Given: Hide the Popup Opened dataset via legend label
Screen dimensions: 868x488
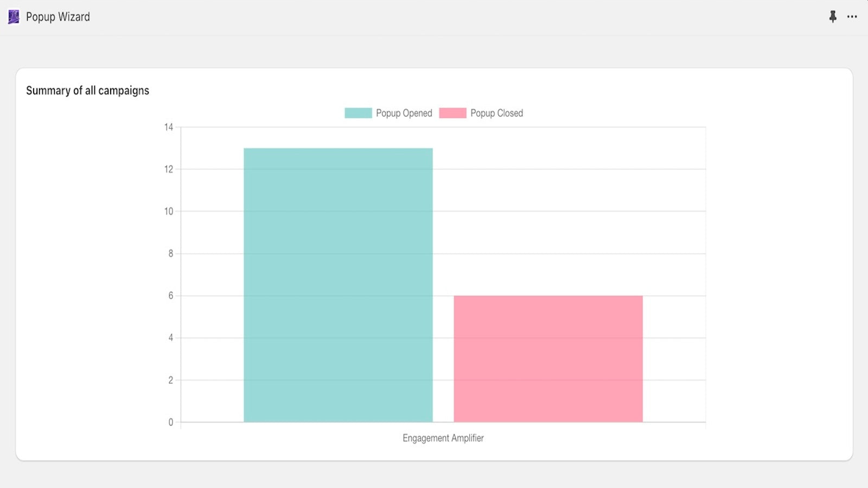Looking at the screenshot, I should click(404, 113).
